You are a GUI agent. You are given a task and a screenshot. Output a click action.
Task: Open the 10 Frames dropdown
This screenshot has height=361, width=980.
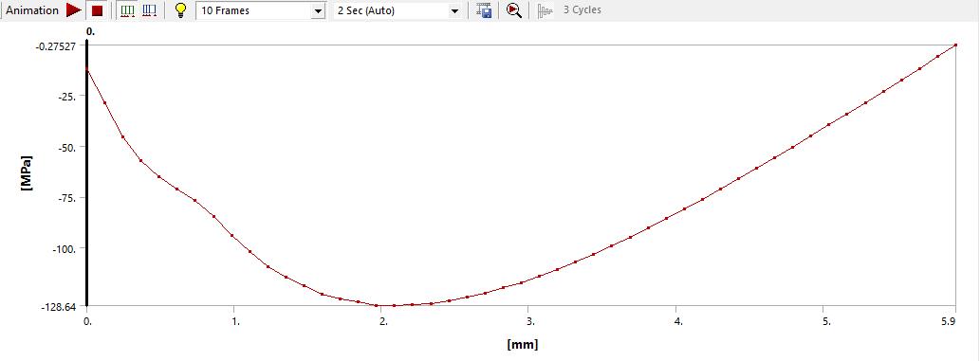point(261,10)
